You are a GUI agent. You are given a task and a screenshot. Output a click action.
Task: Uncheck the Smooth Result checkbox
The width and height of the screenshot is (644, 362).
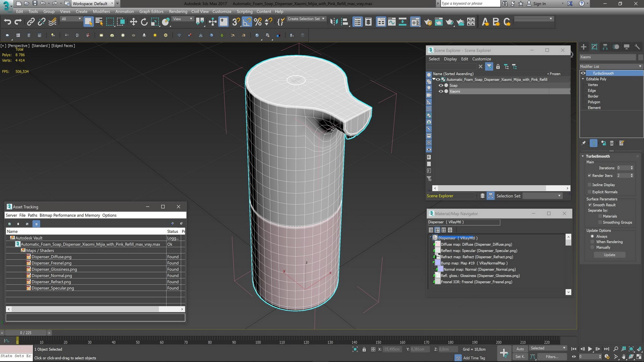pyautogui.click(x=590, y=205)
